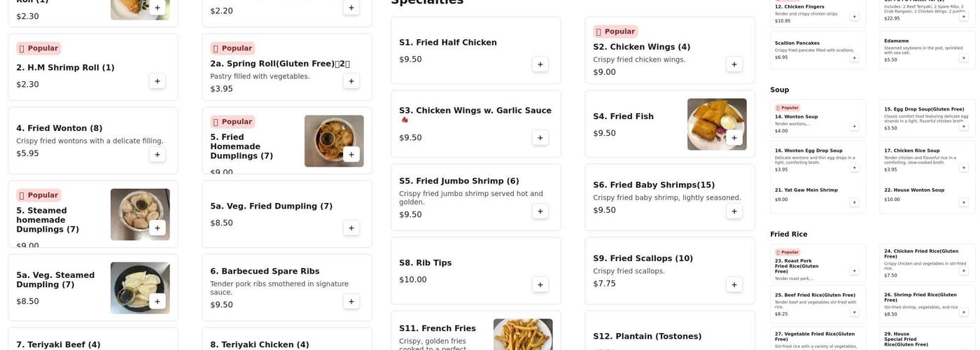Add S6. Fried Baby Shrimps to cart
Screen dimensions: 980x350
(x=734, y=211)
